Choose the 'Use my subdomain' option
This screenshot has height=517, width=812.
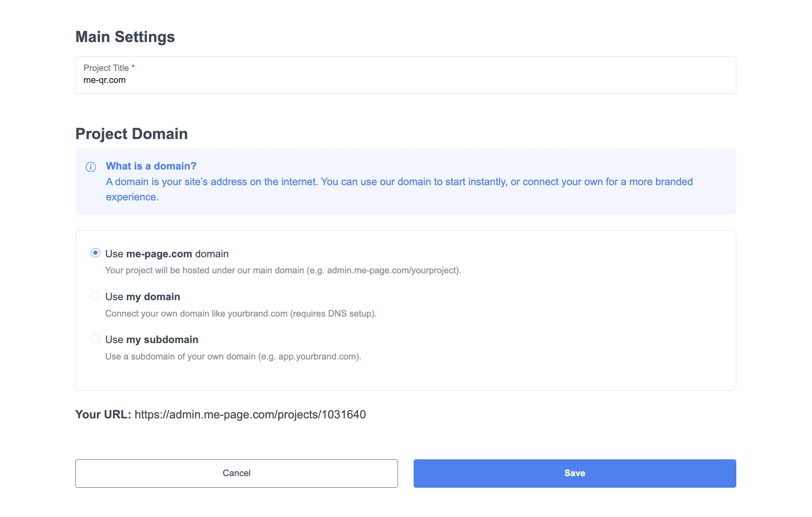pos(95,338)
